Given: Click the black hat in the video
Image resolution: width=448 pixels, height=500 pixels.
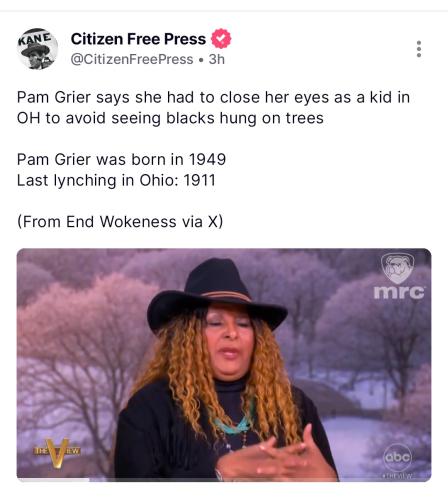Looking at the screenshot, I should pos(217,293).
